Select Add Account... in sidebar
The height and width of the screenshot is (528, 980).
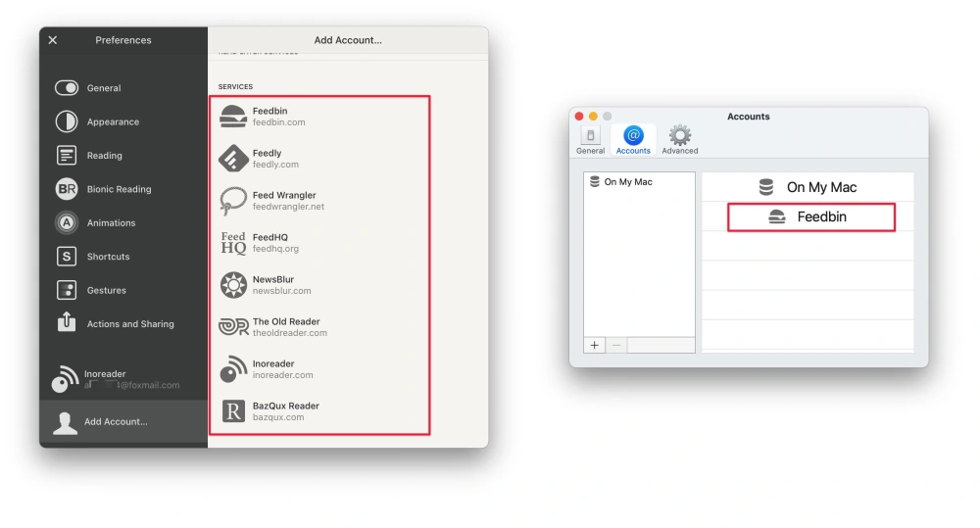pyautogui.click(x=123, y=422)
